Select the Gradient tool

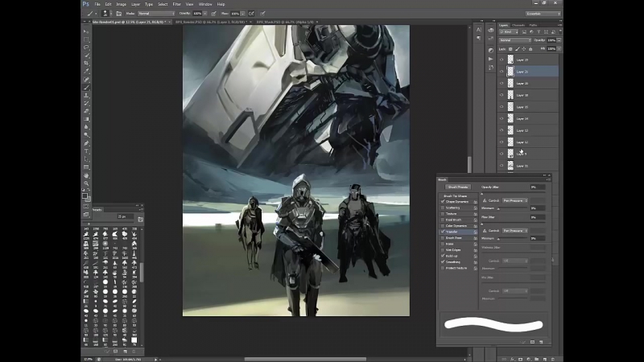86,119
